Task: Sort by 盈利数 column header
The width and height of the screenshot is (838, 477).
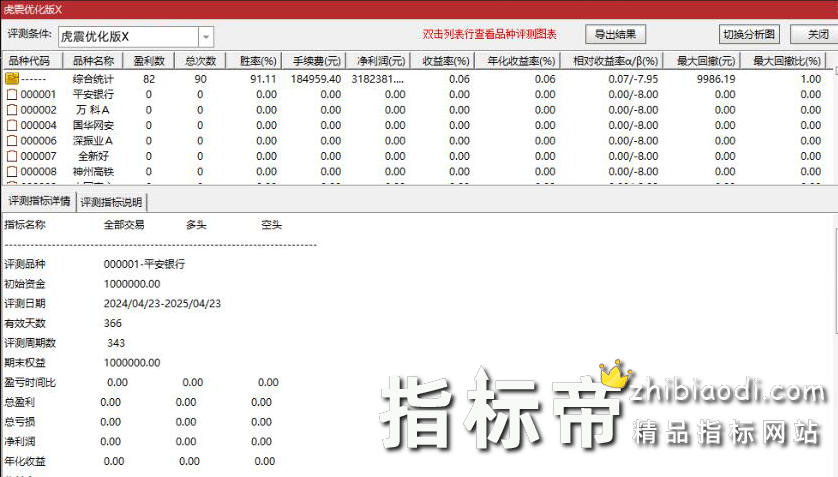Action: tap(149, 61)
